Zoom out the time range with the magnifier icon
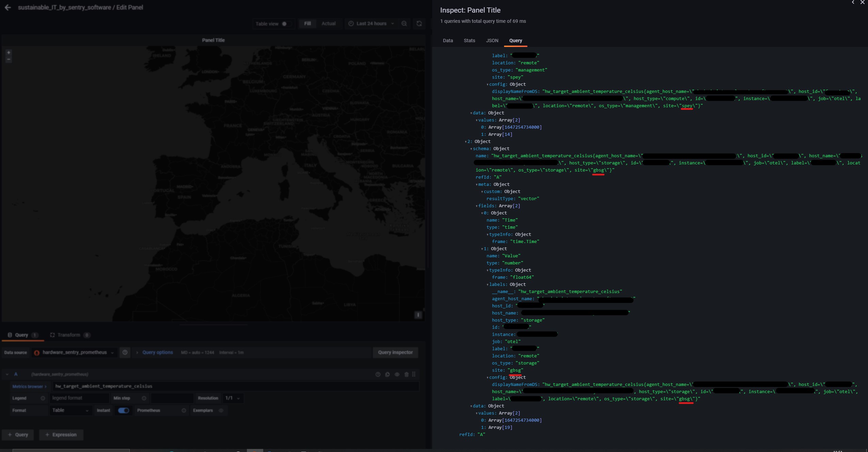 404,23
